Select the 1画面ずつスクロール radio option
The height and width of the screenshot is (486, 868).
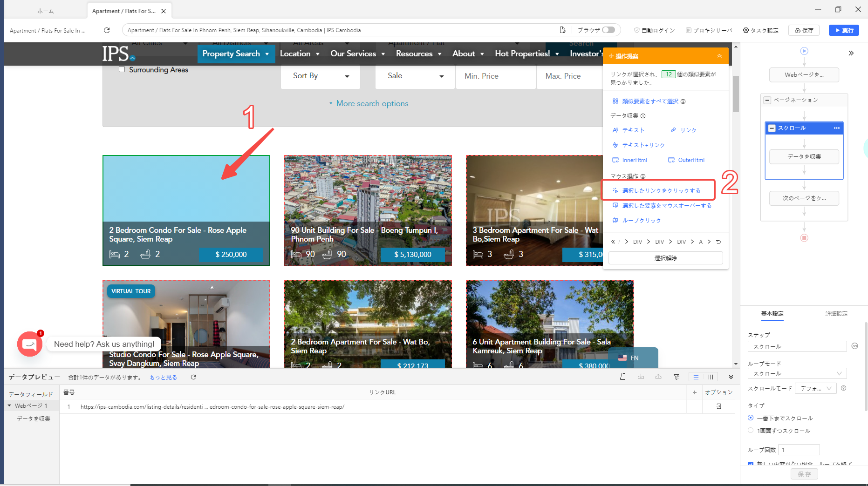[x=750, y=431]
